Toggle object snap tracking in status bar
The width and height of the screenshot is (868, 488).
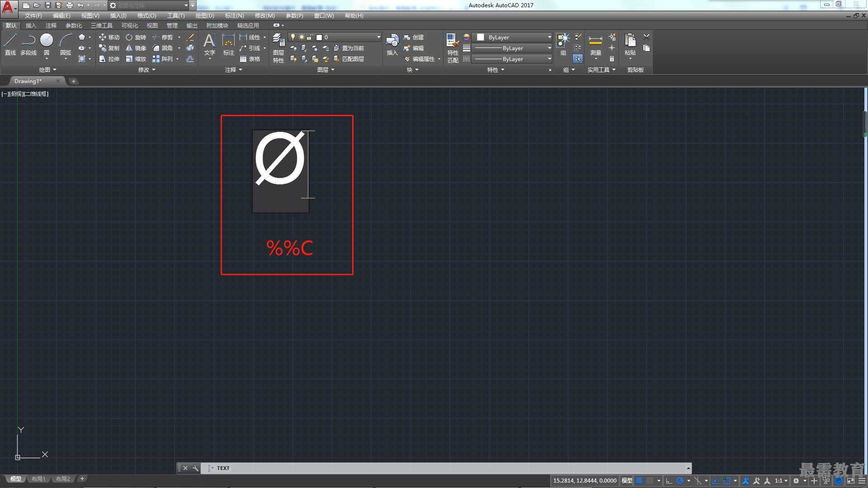coord(716,481)
